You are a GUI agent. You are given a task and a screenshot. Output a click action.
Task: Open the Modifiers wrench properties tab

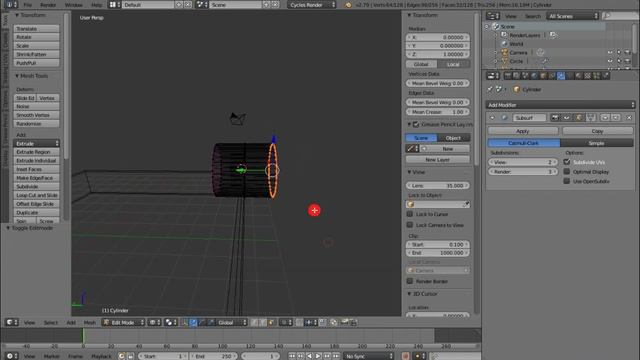(561, 76)
